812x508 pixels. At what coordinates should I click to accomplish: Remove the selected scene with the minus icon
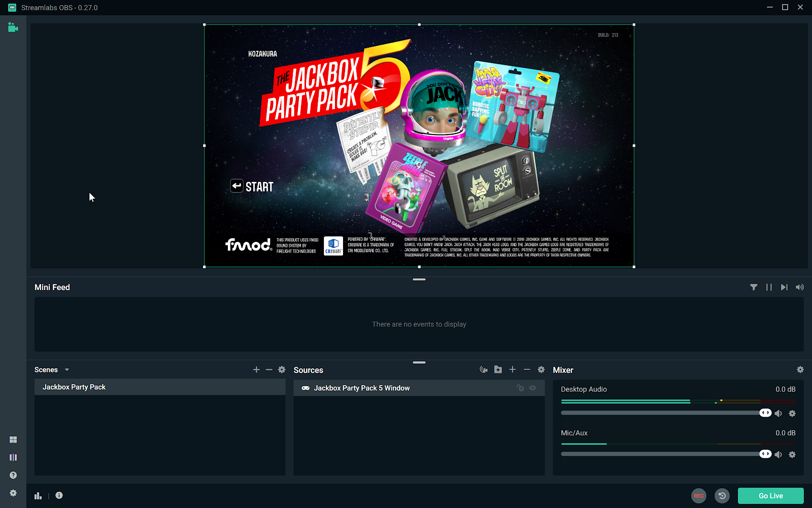coord(269,370)
